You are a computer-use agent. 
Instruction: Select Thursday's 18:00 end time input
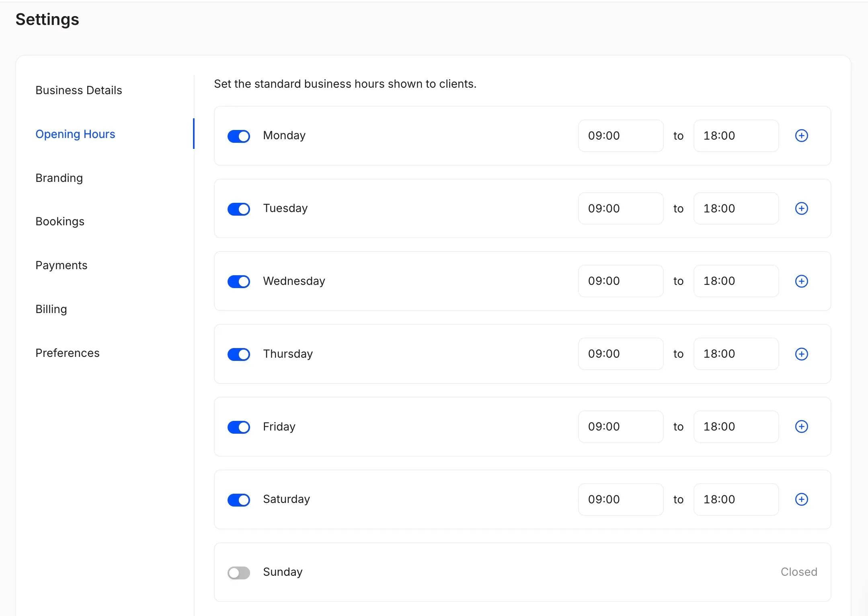point(736,354)
